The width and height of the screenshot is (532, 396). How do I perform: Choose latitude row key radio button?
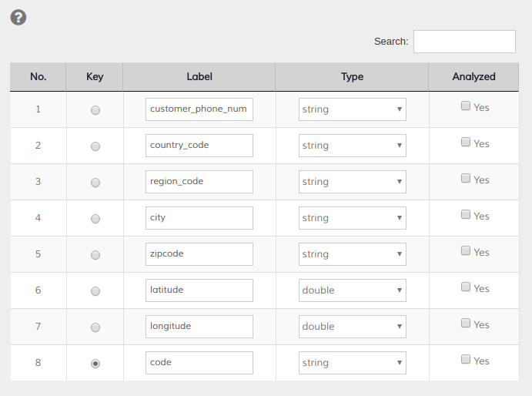pos(95,291)
